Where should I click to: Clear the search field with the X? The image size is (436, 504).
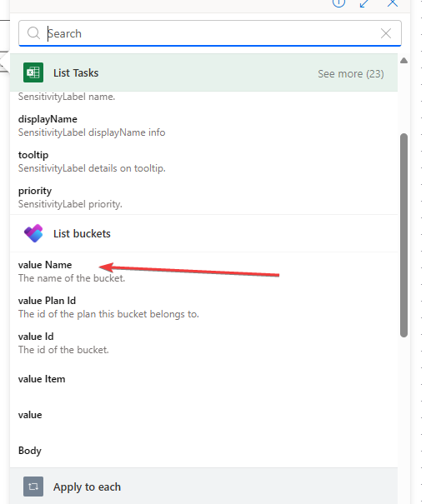click(x=386, y=33)
